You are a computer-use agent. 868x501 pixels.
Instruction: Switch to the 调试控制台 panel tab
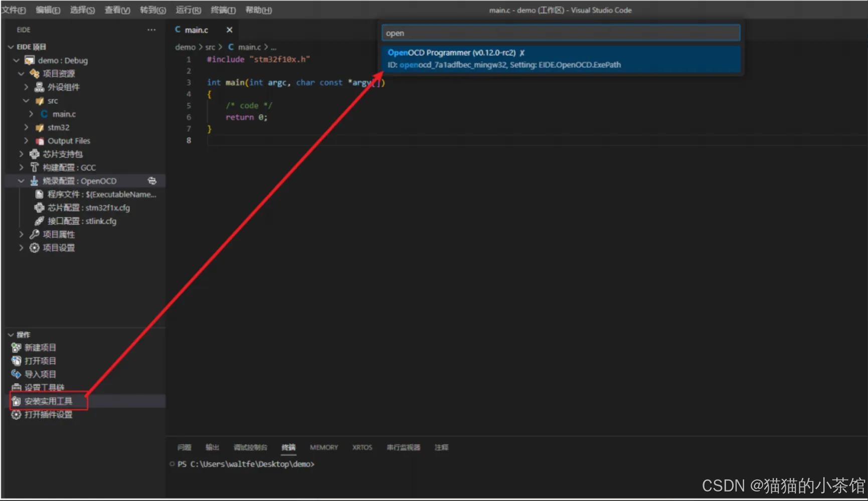click(250, 447)
